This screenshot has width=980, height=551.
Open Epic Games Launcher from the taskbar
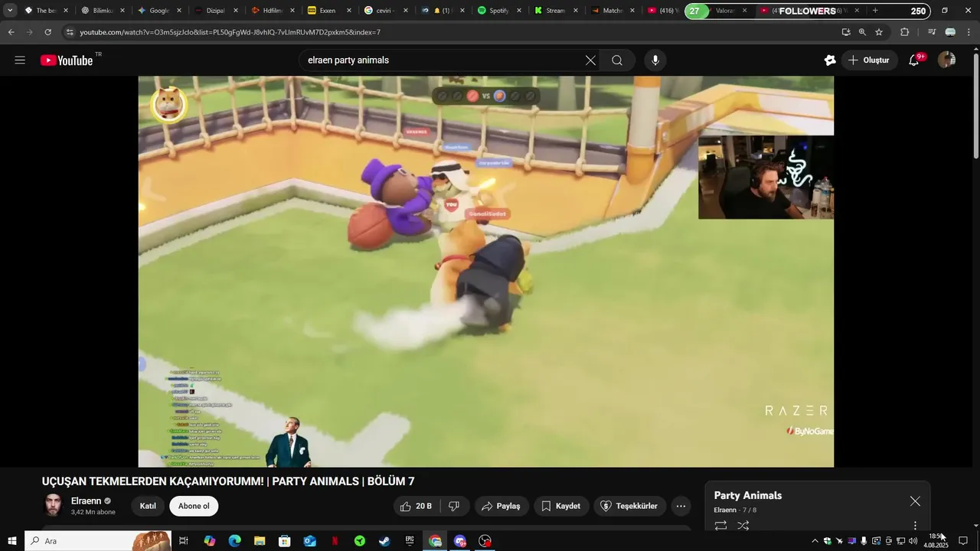pos(410,541)
